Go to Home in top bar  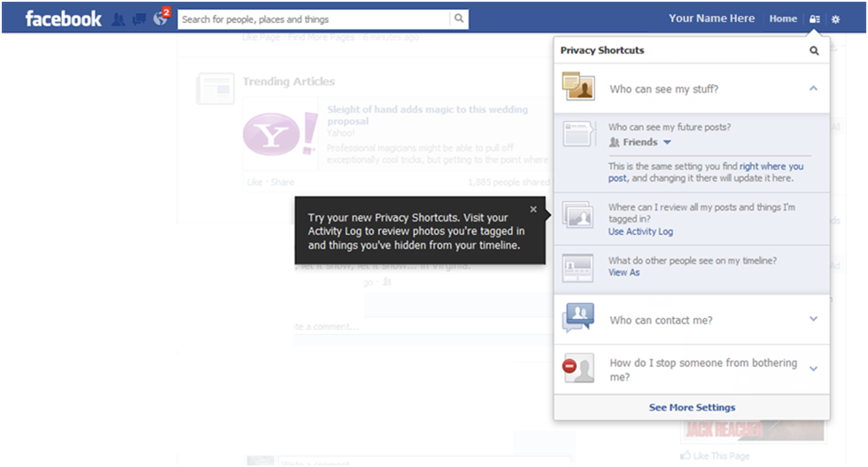click(x=783, y=19)
